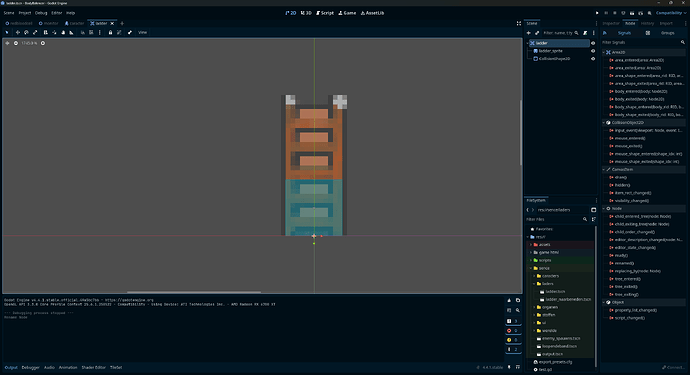The image size is (690, 375).
Task: Switch to the Script workspace
Action: tap(325, 13)
